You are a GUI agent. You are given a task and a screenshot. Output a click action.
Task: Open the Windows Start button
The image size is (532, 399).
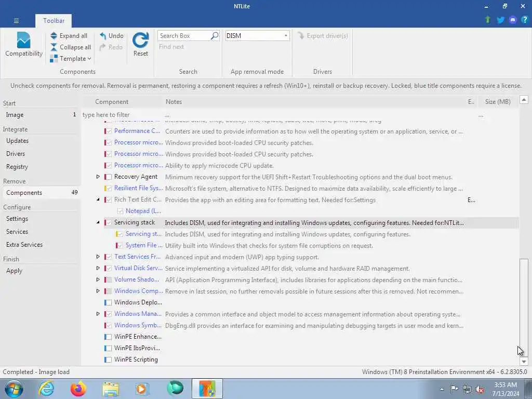(x=14, y=389)
